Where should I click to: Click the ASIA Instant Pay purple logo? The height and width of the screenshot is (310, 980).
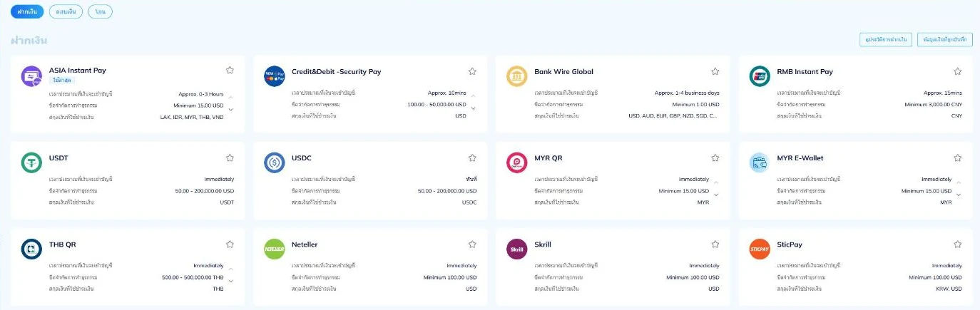(31, 76)
